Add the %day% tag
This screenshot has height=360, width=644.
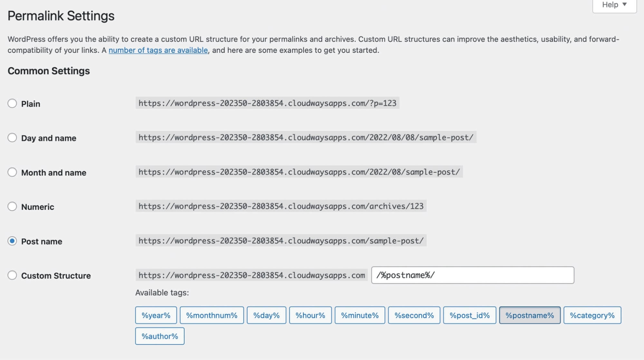tap(266, 315)
